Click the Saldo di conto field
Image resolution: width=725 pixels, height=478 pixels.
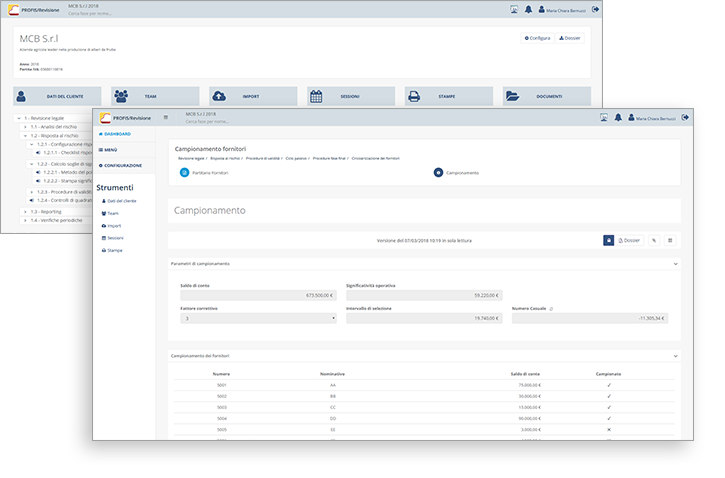(x=257, y=296)
